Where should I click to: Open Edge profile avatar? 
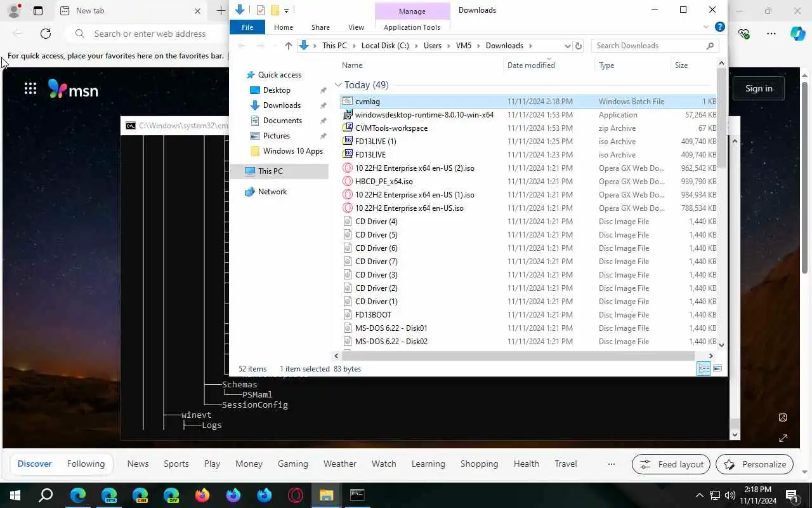[14, 11]
